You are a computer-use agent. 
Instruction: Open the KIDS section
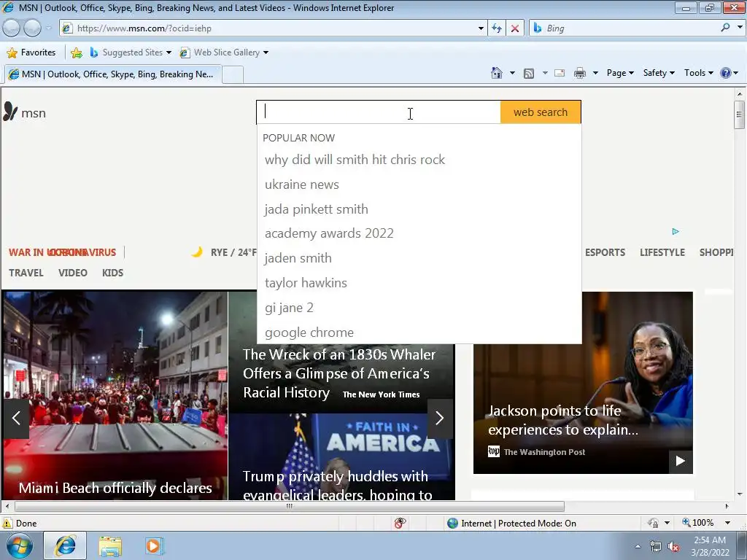[112, 273]
